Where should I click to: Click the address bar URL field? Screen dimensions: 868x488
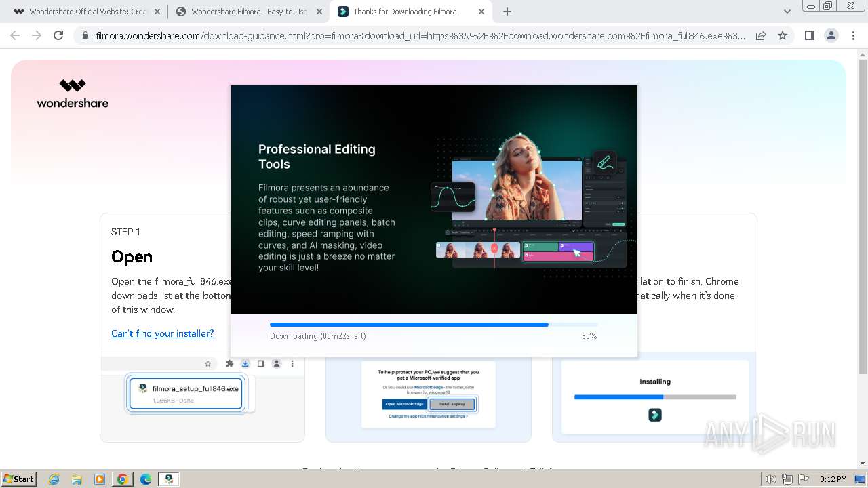(420, 35)
